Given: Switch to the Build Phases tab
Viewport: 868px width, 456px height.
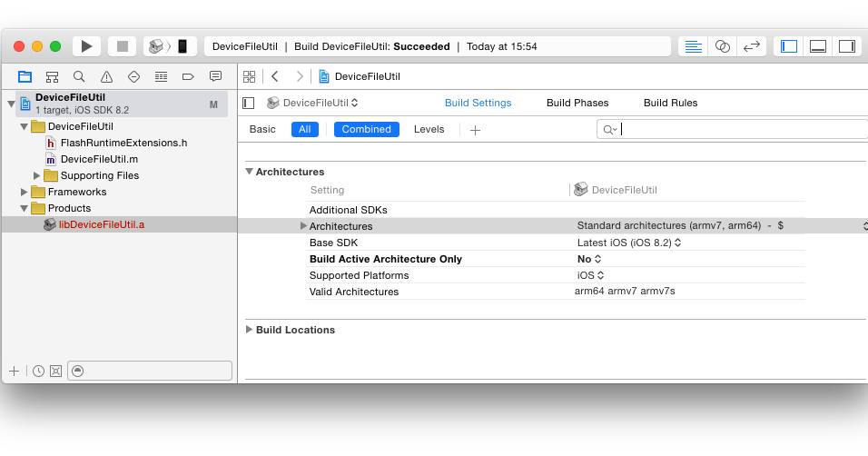Looking at the screenshot, I should 577,103.
